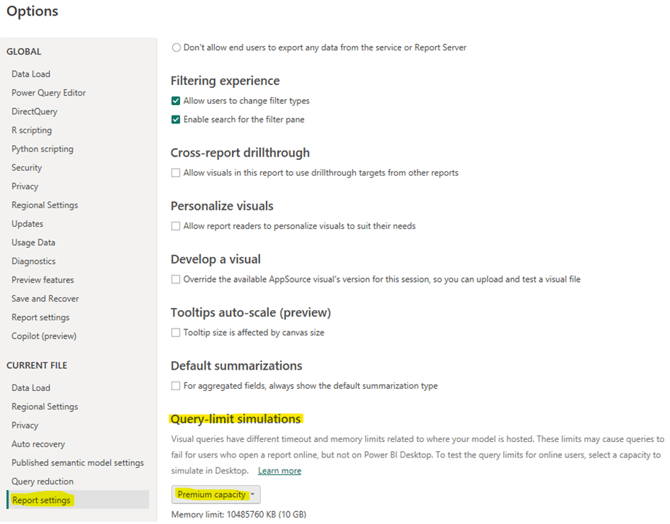The image size is (670, 524).
Task: Open Data Load under Global section
Action: point(31,74)
